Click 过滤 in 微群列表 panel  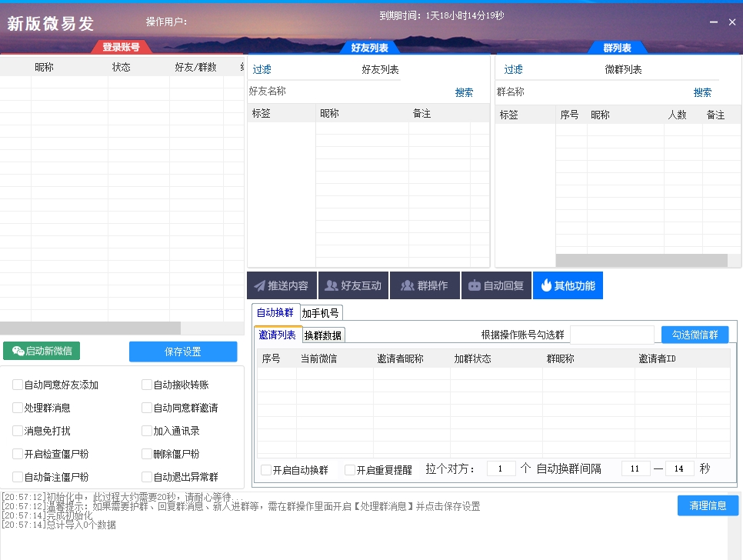[x=513, y=70]
